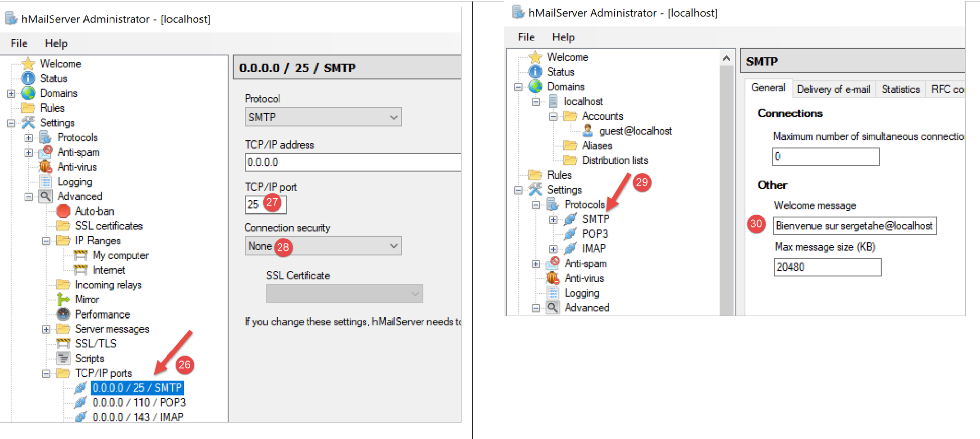Click the Performance gauge icon
Viewport: 980px width, 439px height.
coord(63,315)
